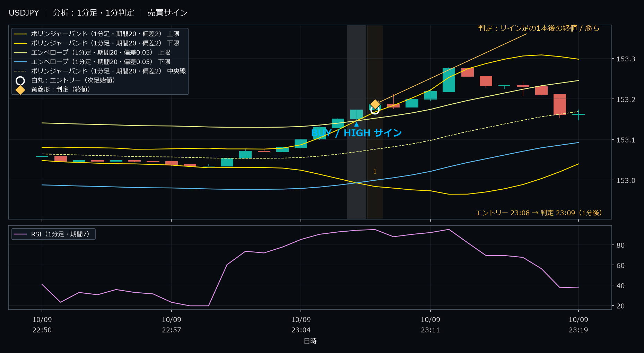
Task: Click the RSI axis label 40
Action: (620, 286)
